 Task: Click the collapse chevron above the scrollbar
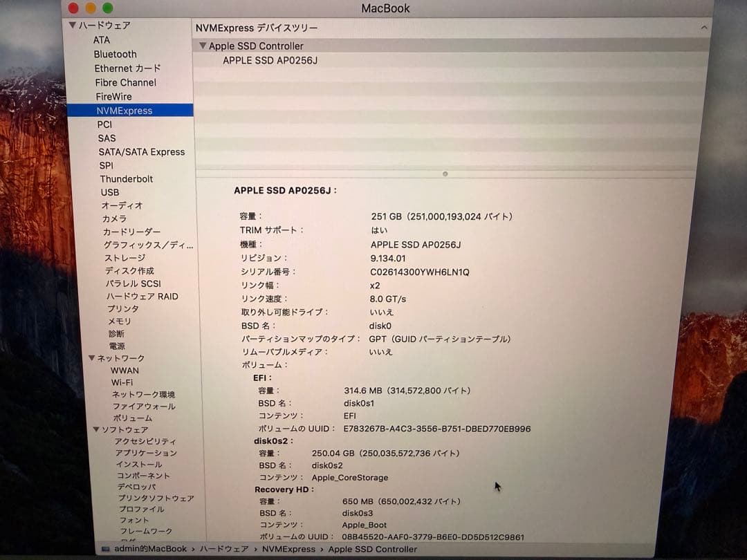pos(704,28)
